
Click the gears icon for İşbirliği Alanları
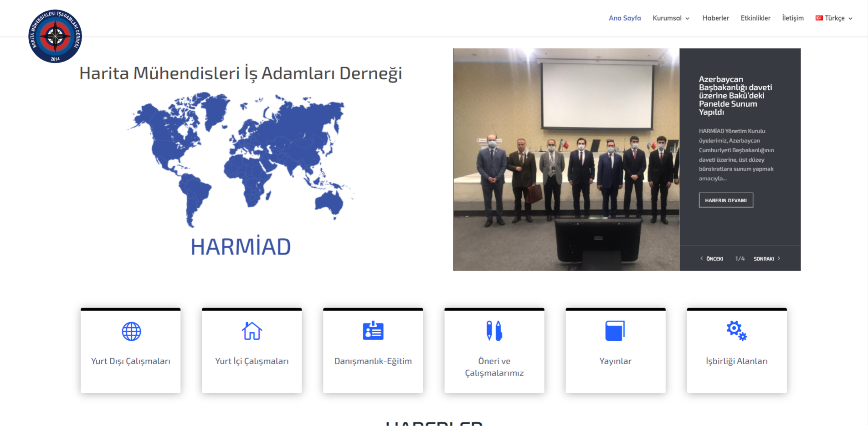pyautogui.click(x=736, y=331)
